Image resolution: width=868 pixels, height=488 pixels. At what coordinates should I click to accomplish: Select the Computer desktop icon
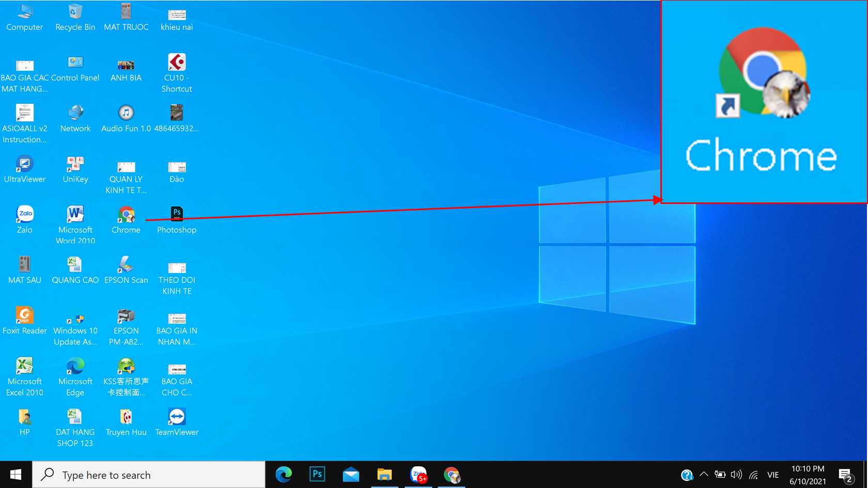[25, 17]
